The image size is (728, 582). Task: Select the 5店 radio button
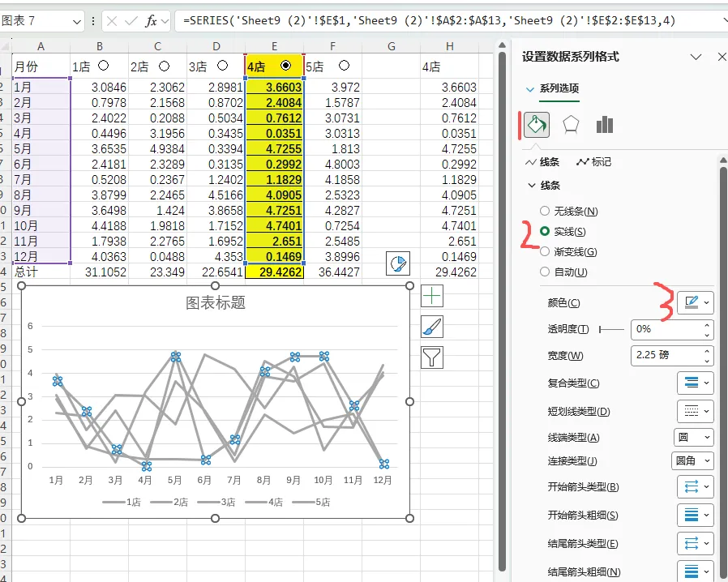click(344, 66)
